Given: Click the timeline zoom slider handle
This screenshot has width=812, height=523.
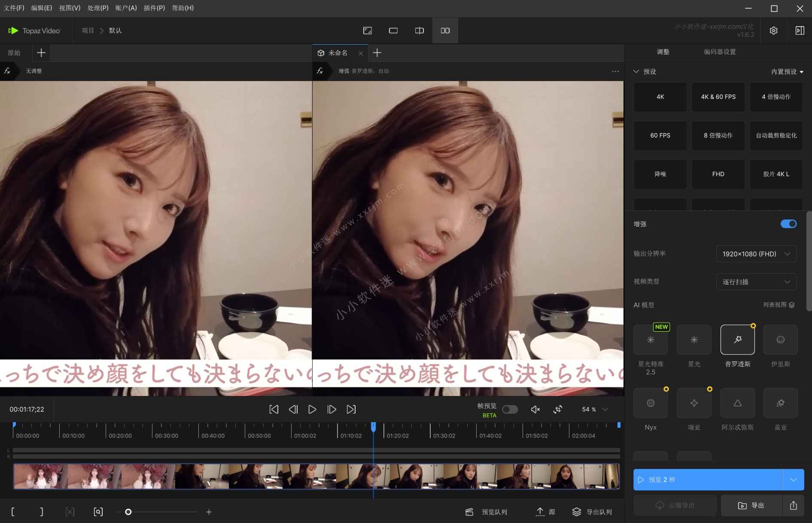Looking at the screenshot, I should click(x=128, y=512).
